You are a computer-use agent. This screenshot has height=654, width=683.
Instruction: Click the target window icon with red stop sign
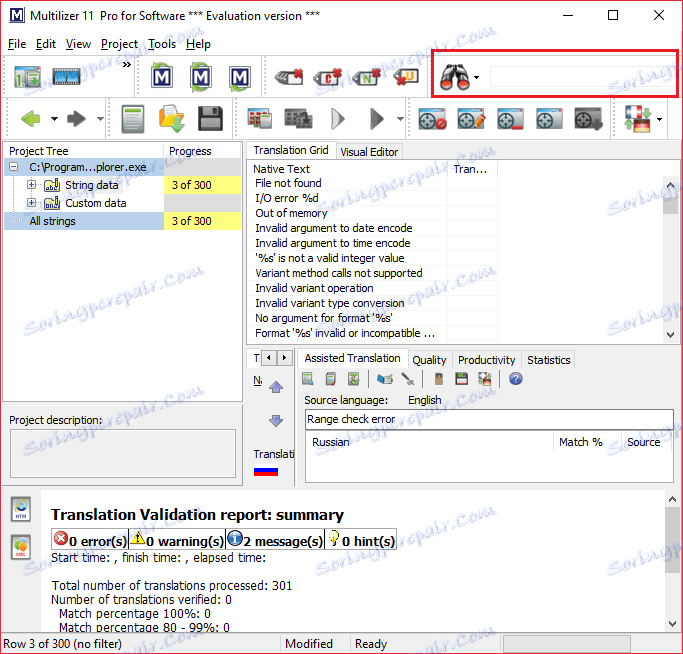tap(432, 119)
